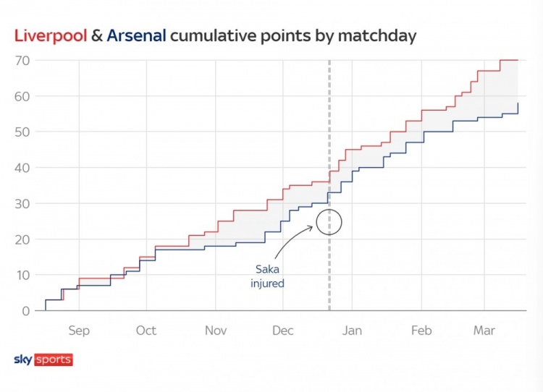Click the '0' y-axis label
This screenshot has height=392, width=543.
[x=26, y=311]
